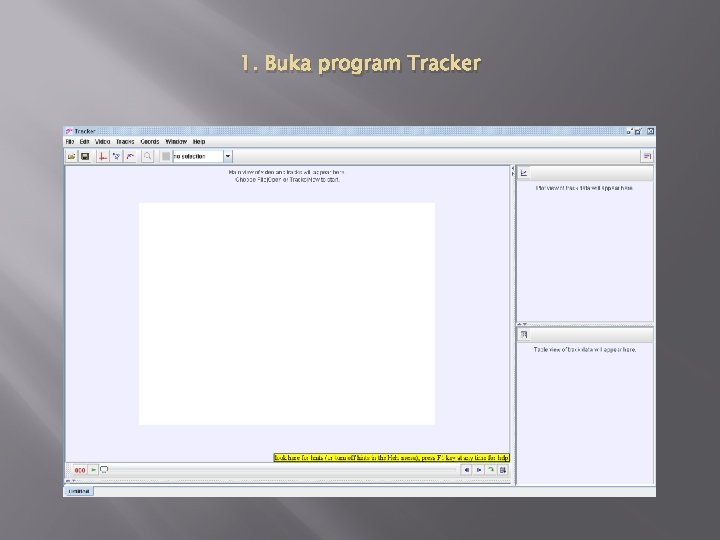
Task: Open the File menu
Action: tap(70, 142)
